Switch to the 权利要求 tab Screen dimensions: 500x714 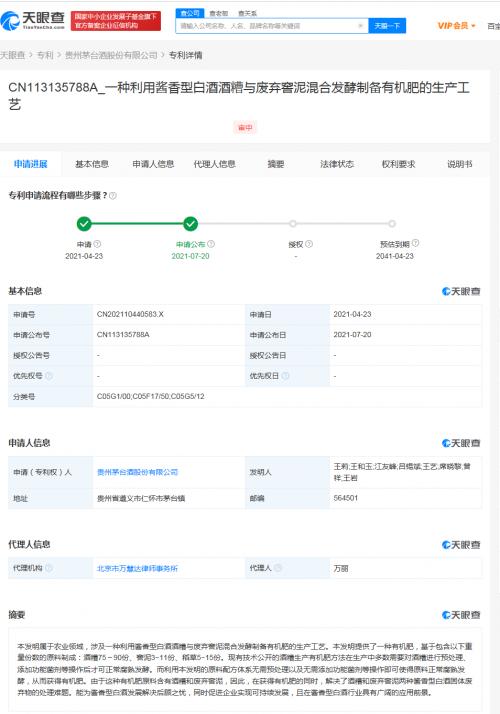[x=398, y=164]
